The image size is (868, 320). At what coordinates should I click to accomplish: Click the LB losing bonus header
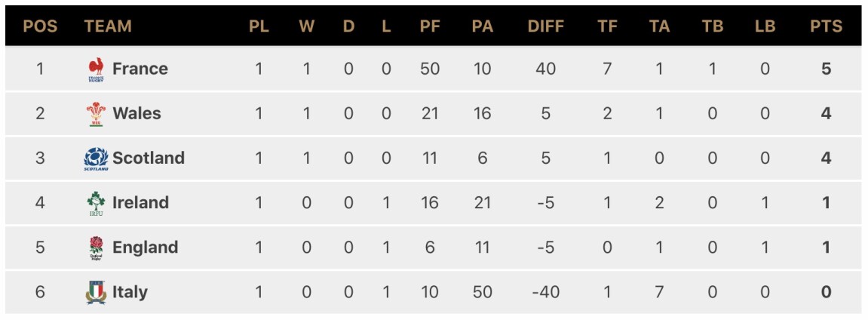coord(765,26)
